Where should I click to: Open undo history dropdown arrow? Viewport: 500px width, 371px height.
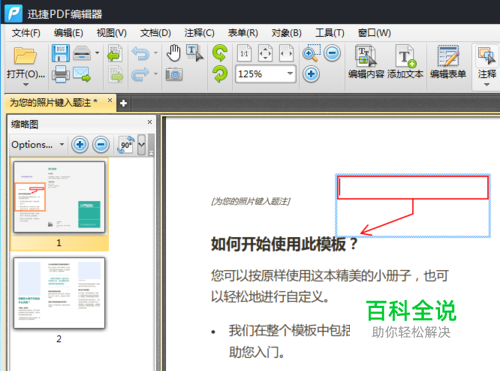click(x=156, y=53)
